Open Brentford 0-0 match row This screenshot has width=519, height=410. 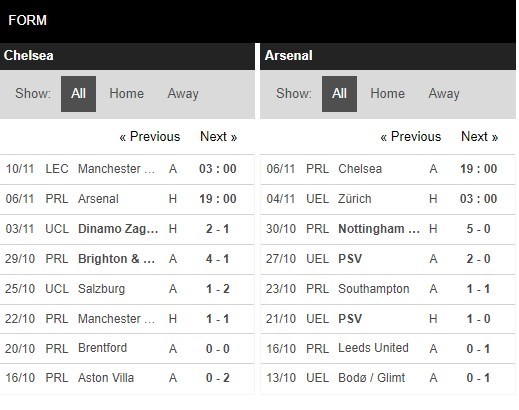tap(127, 349)
